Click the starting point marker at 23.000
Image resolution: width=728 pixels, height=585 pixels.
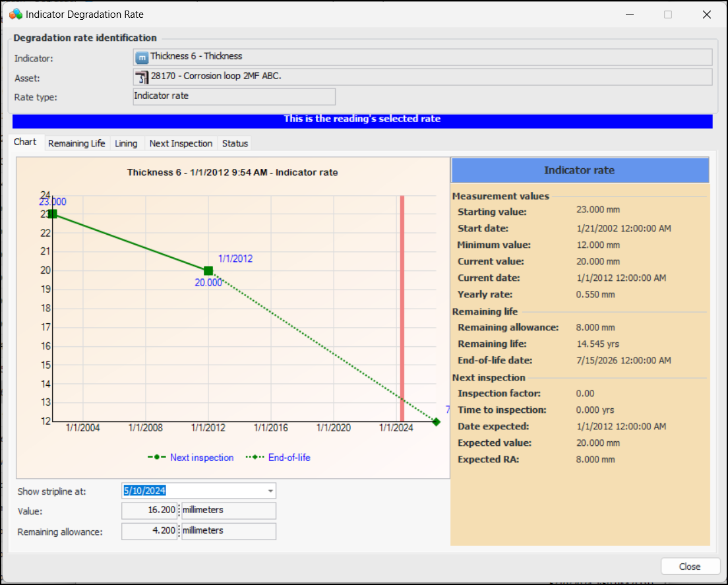pyautogui.click(x=53, y=214)
